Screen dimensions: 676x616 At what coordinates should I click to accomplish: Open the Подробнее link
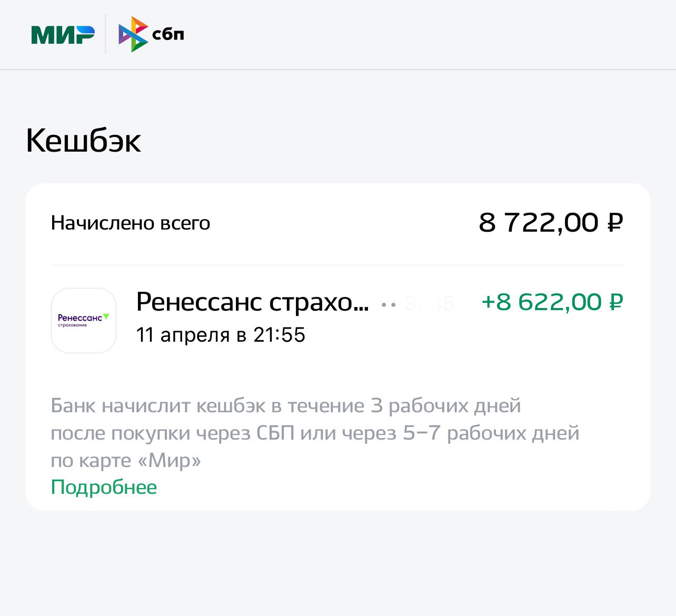pyautogui.click(x=104, y=487)
